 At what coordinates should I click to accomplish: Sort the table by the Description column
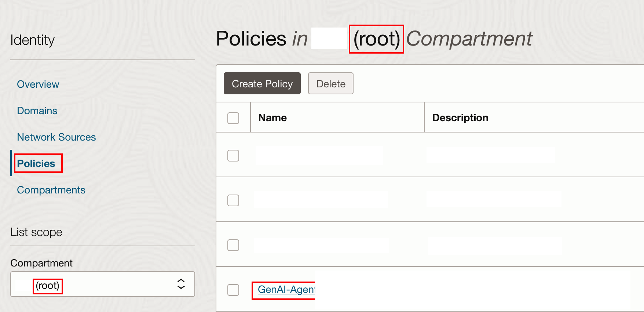tap(460, 117)
